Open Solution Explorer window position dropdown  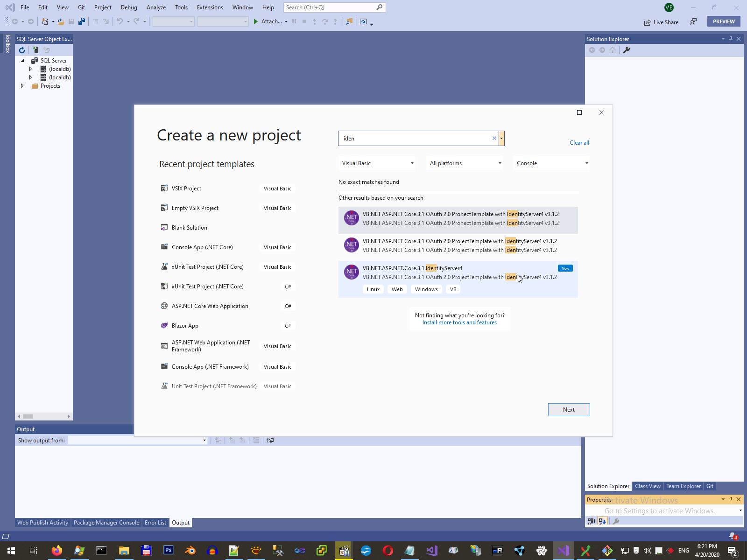click(723, 39)
